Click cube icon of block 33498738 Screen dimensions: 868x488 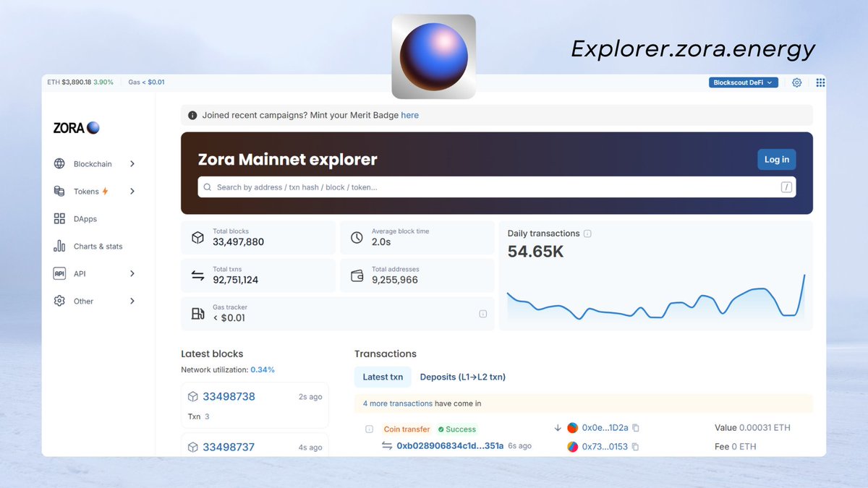point(193,397)
